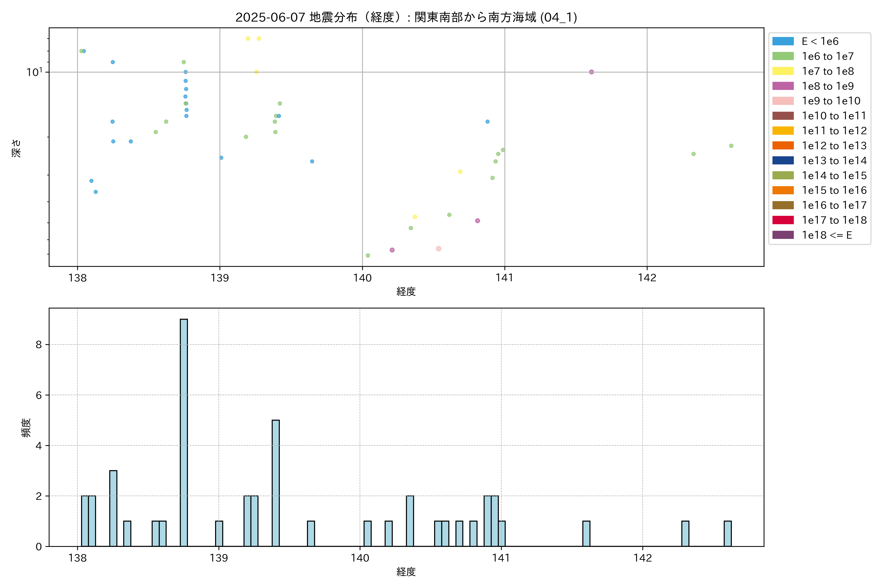Click the purple 1e8 to 1e9 swatch
This screenshot has width=882, height=588.
[x=783, y=86]
